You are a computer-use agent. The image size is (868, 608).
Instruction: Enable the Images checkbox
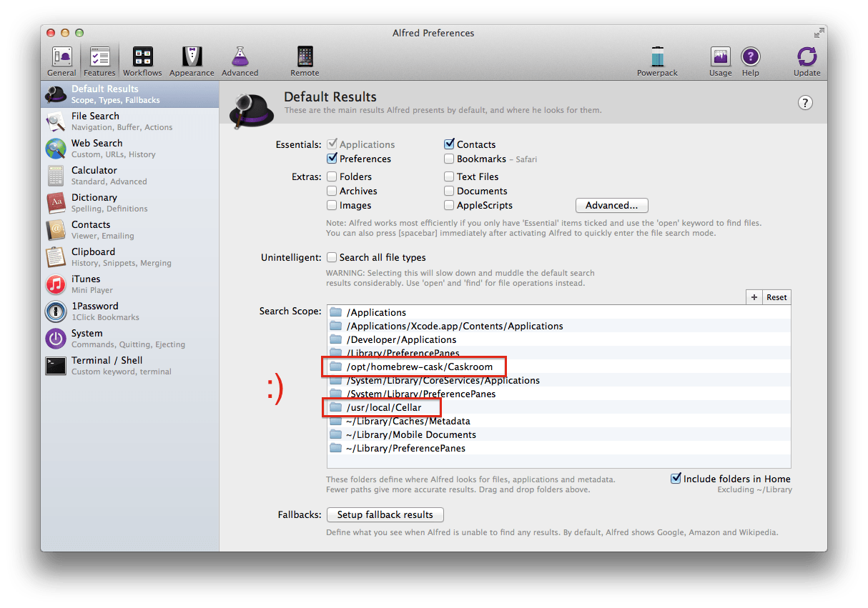(332, 205)
